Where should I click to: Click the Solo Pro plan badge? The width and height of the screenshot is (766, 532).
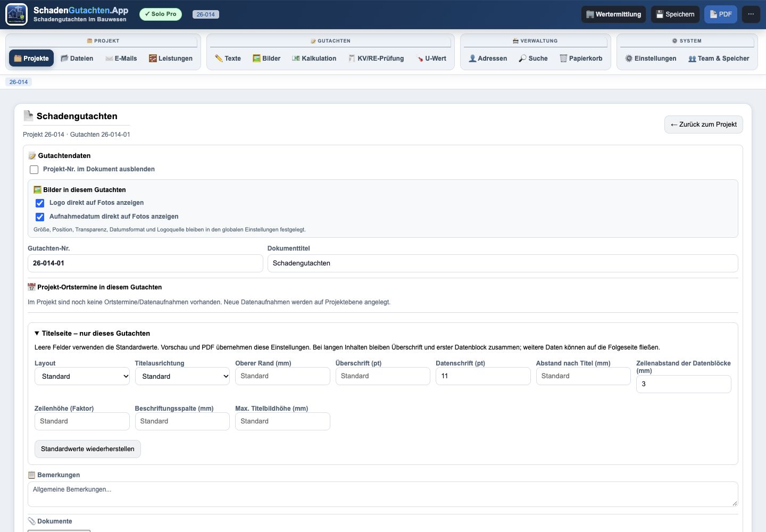[x=161, y=14]
